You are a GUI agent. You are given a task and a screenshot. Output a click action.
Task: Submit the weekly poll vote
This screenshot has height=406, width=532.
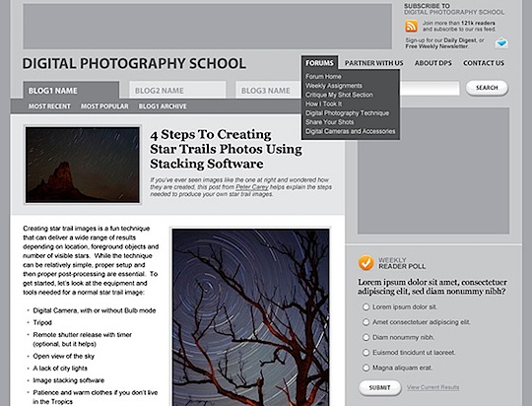379,387
